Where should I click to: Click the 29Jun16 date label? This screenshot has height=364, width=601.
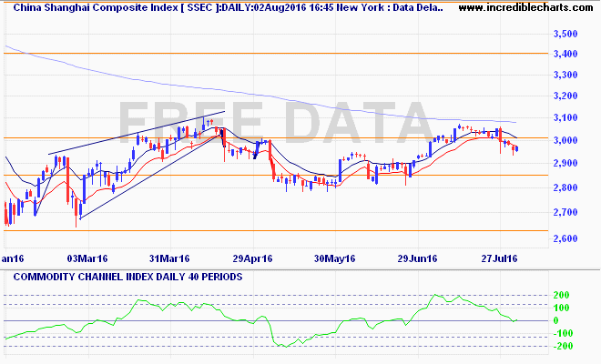pos(417,258)
